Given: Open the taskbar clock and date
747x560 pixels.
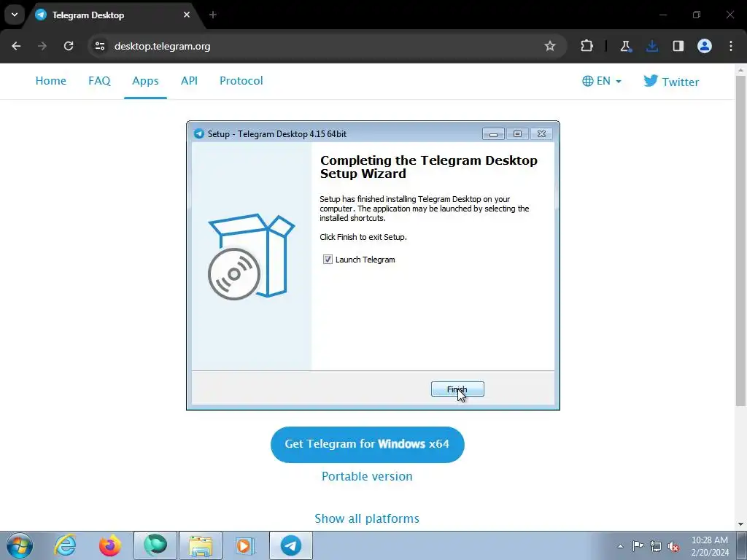Looking at the screenshot, I should pyautogui.click(x=710, y=546).
